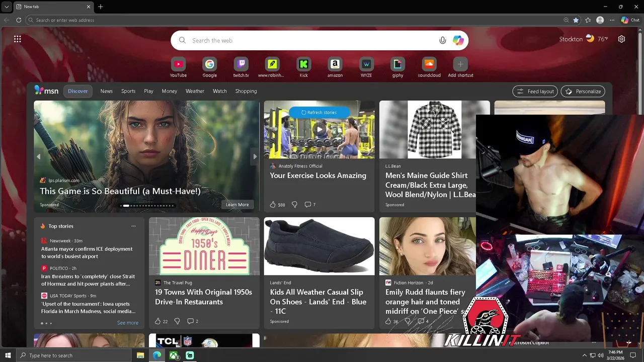Open the Xbox app on the taskbar
This screenshot has height=362, width=644.
[174, 355]
